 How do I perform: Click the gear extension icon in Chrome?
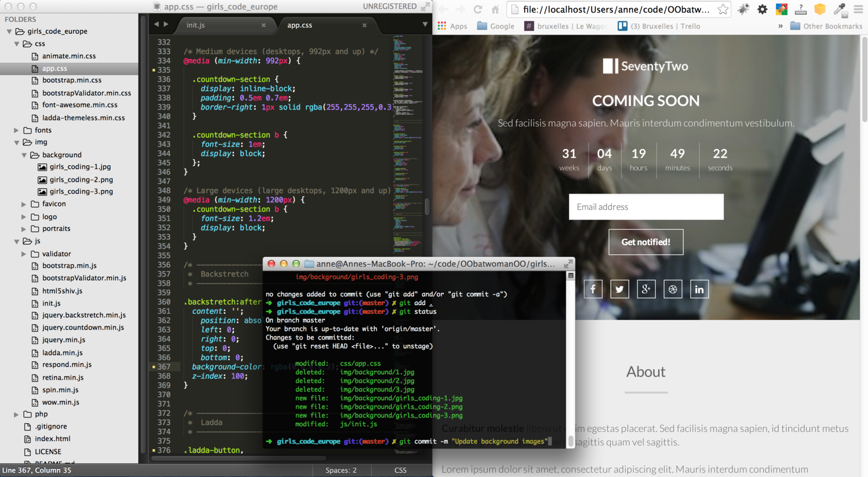[x=762, y=9]
